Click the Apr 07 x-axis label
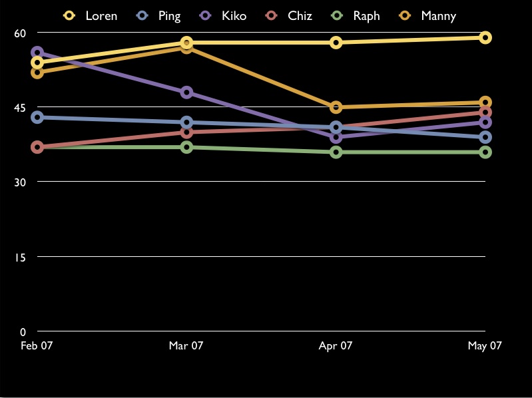Viewport: 532px width, 398px height. coord(336,345)
